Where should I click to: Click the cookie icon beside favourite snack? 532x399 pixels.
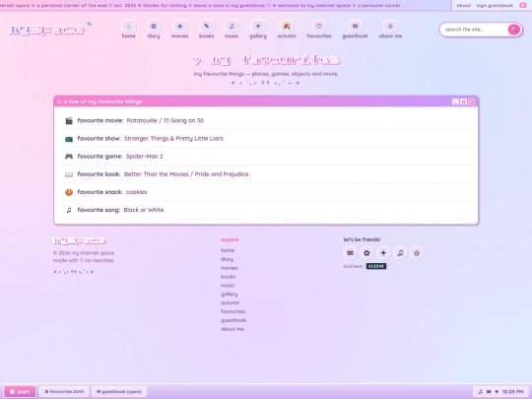pos(69,192)
